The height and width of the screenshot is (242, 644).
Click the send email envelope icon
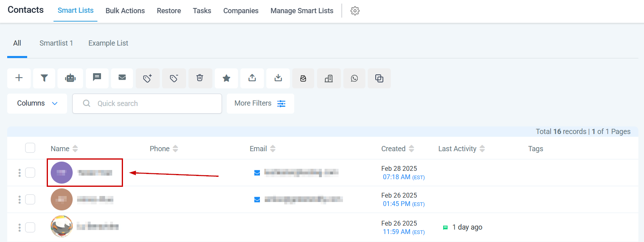[x=122, y=78]
